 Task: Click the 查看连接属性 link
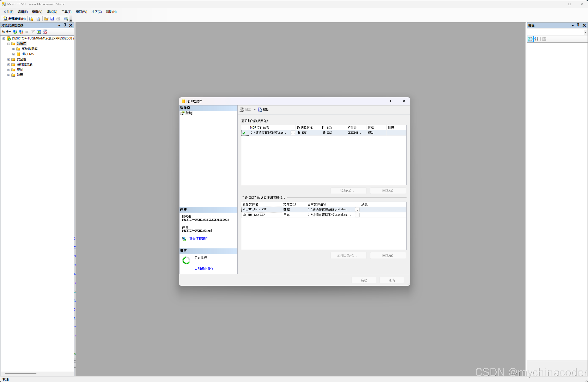[x=198, y=239]
